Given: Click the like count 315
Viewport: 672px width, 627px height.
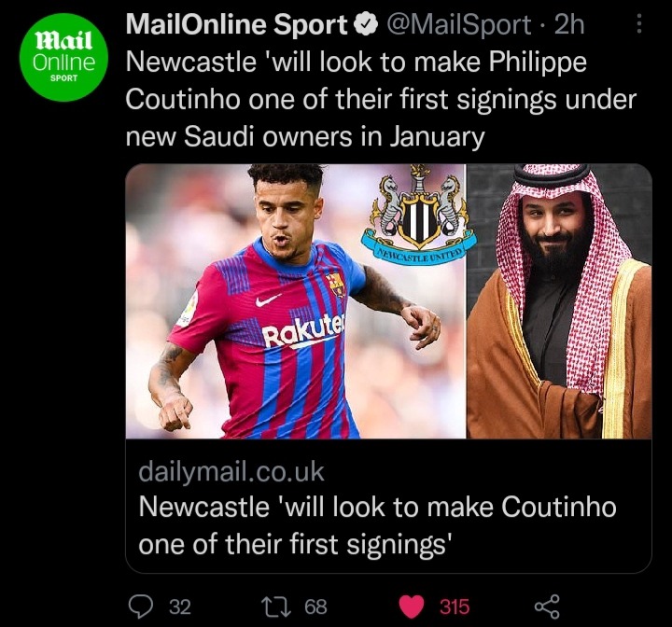Looking at the screenshot, I should [455, 606].
